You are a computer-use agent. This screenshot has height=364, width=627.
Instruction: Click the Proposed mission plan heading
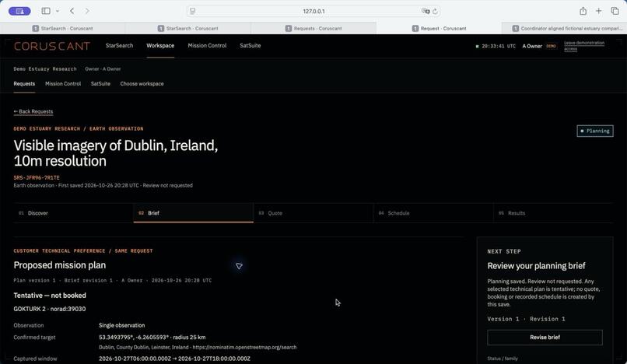60,265
